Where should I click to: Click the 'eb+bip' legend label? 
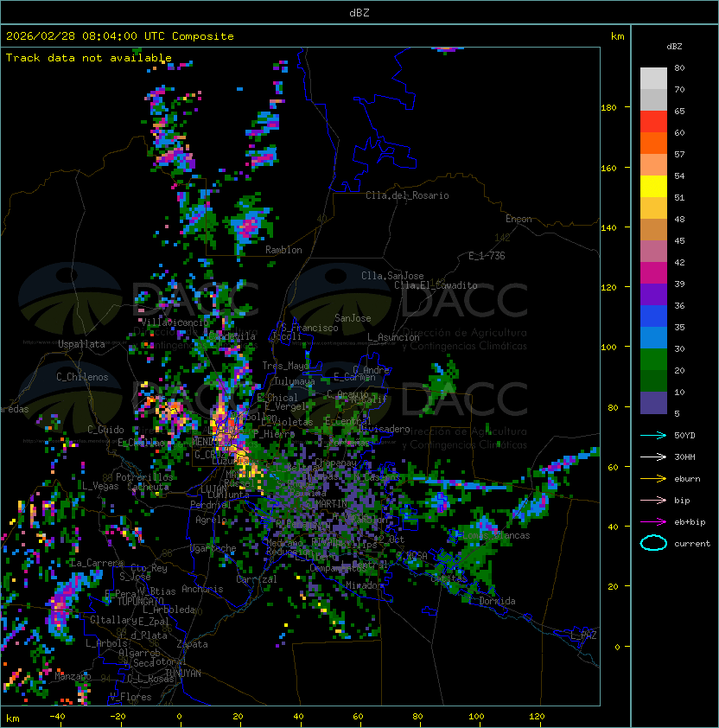(x=690, y=522)
